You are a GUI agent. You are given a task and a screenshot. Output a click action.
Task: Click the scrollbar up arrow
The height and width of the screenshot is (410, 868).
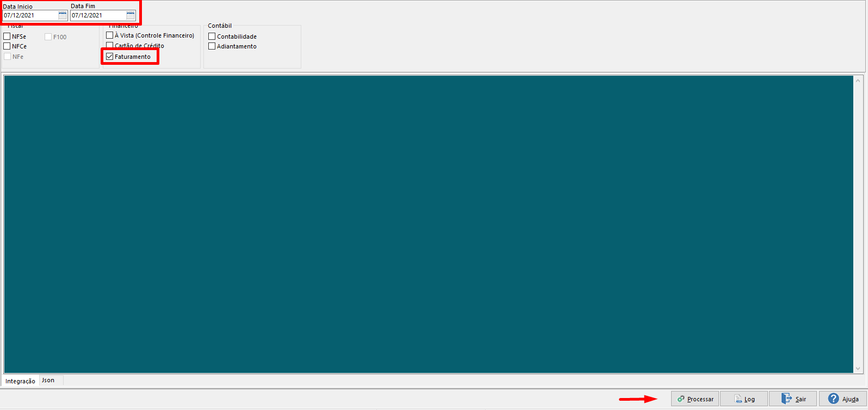tap(858, 81)
